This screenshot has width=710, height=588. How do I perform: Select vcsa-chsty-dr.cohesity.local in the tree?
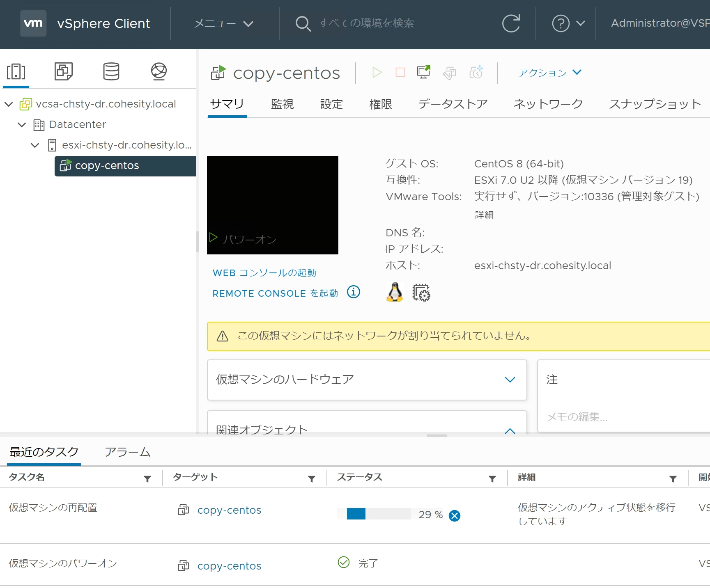click(x=106, y=104)
